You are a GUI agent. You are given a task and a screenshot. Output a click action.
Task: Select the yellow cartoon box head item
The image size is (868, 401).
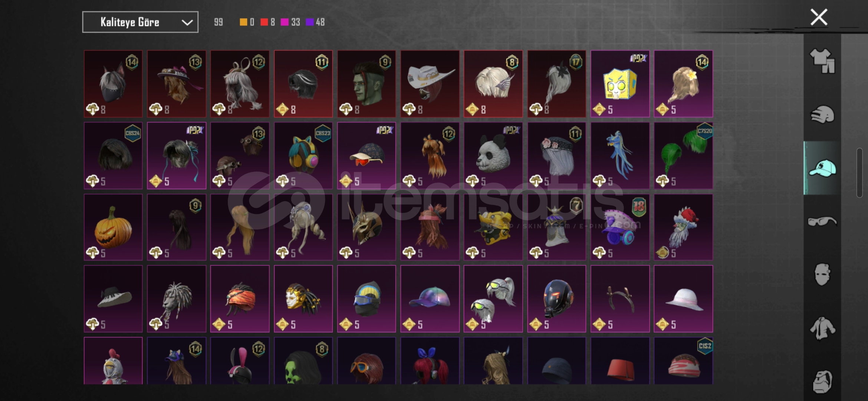[620, 84]
